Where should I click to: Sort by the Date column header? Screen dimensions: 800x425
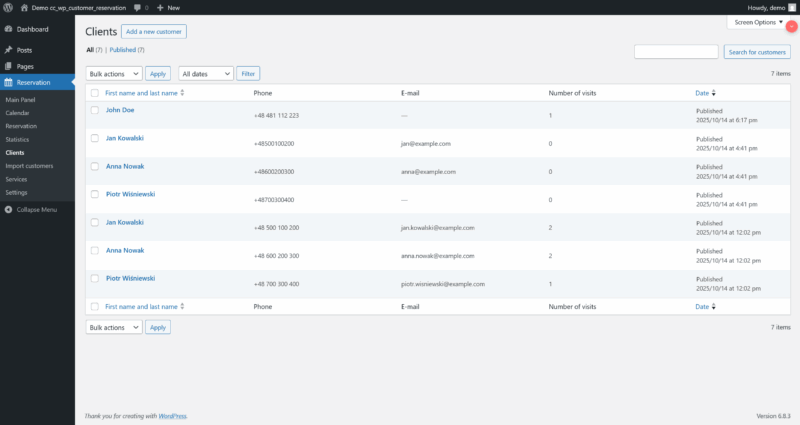pyautogui.click(x=702, y=93)
